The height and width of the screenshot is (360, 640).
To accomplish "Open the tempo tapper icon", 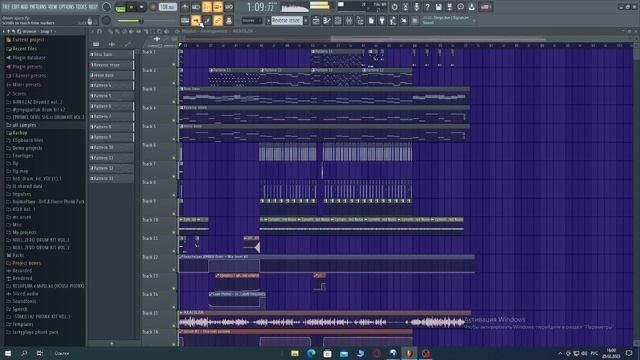I will coord(393,20).
